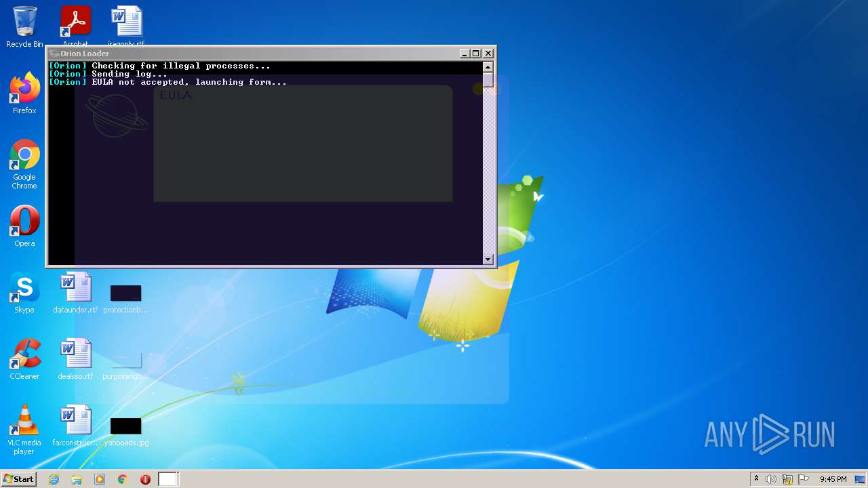Viewport: 868px width, 488px height.
Task: Launch the Opera desktop shortcut
Action: pos(24,226)
